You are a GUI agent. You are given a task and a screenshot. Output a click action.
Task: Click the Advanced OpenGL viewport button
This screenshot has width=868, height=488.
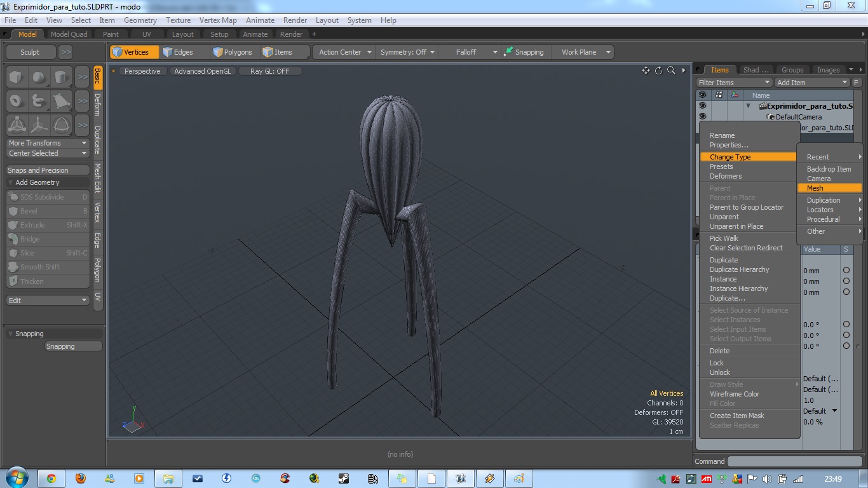tap(203, 71)
